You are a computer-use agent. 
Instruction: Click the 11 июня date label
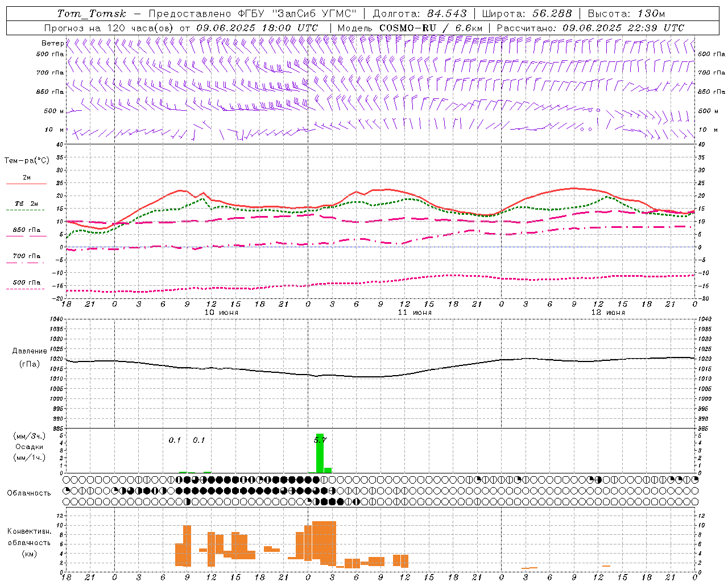click(415, 312)
